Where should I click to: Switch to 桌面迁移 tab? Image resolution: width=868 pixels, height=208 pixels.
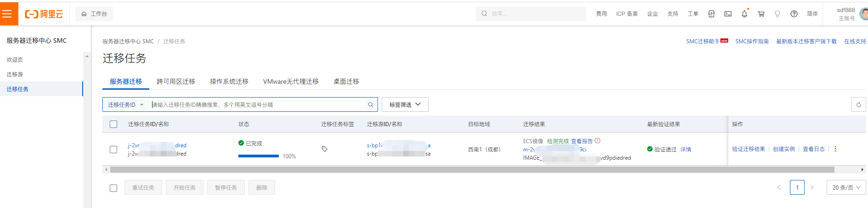346,81
